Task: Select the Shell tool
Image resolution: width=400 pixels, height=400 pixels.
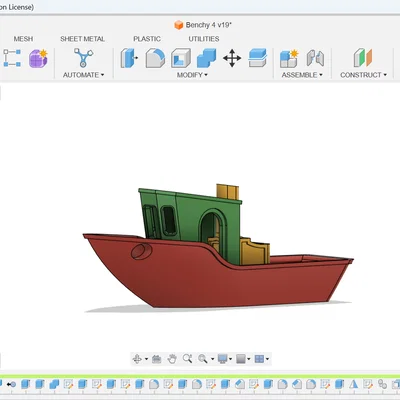Action: 181,58
